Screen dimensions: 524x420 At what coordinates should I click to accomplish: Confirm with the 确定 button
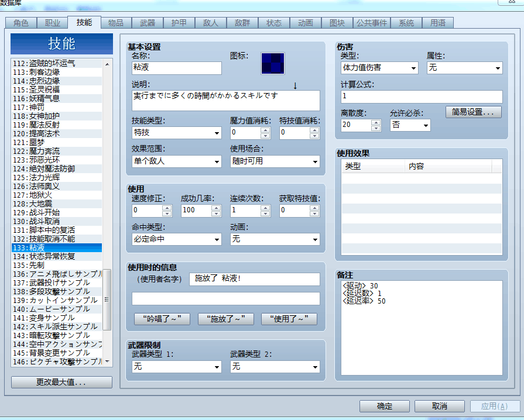click(x=384, y=407)
